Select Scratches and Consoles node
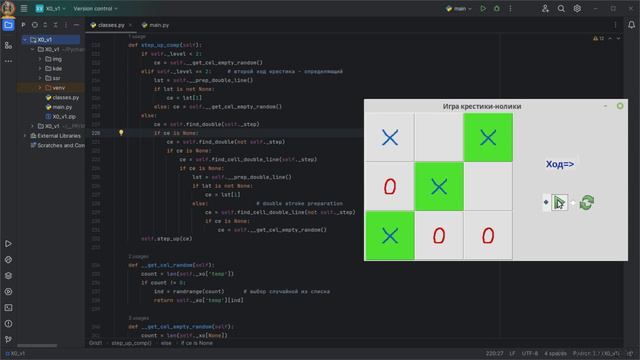The image size is (640, 360). tap(58, 145)
